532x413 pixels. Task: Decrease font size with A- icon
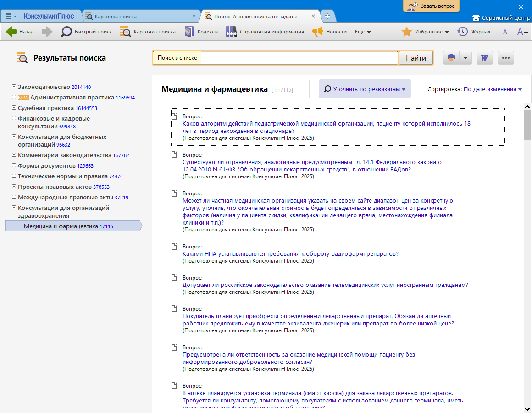(x=507, y=32)
